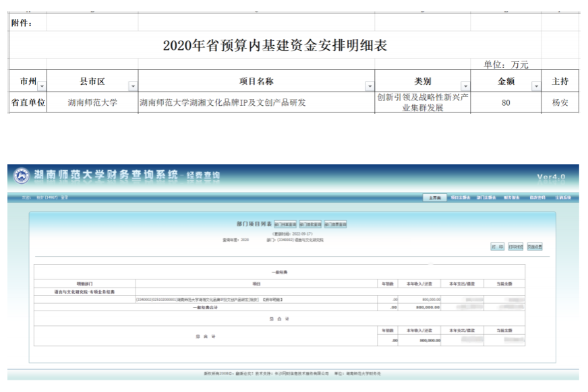
Task: Click the title 2020年省预算内基建资金安排明细表
Action: pyautogui.click(x=275, y=46)
